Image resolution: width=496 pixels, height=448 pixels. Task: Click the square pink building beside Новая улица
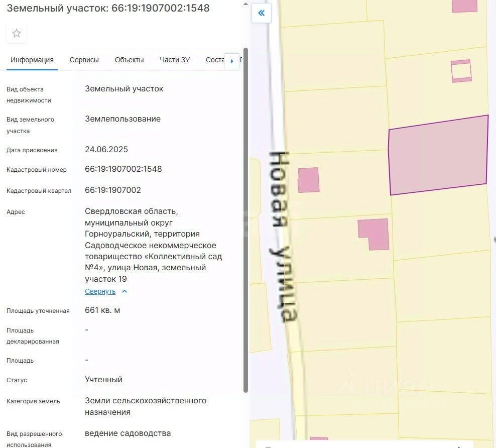coord(308,180)
